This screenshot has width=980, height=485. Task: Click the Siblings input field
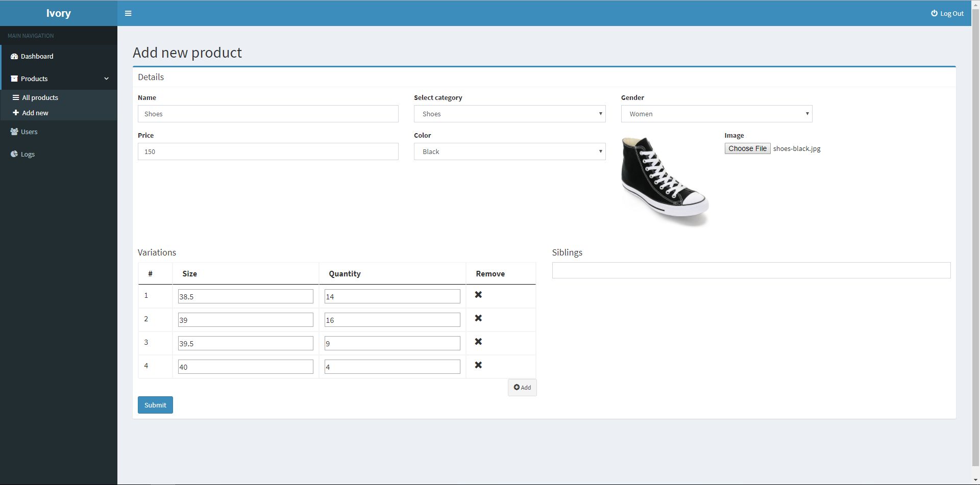(751, 270)
